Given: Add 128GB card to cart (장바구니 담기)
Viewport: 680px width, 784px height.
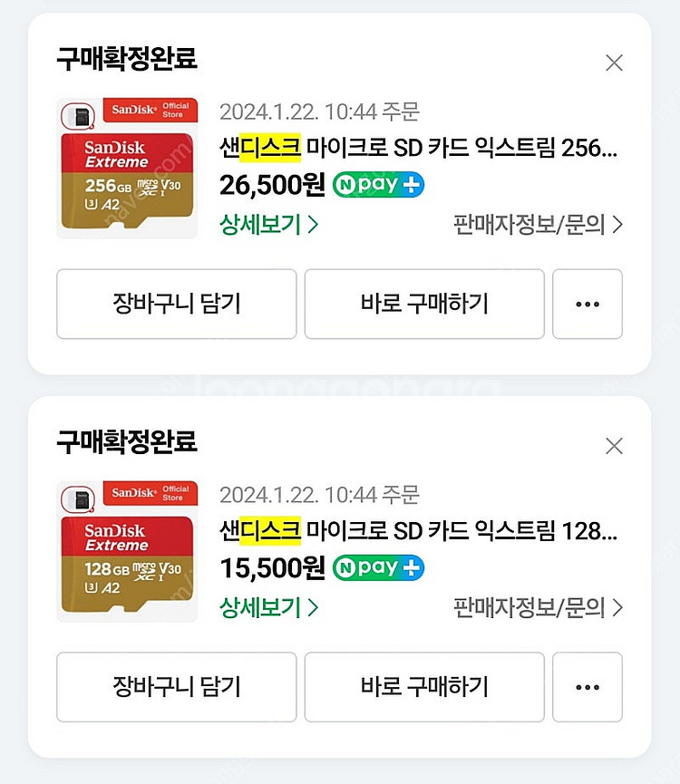Looking at the screenshot, I should point(177,687).
